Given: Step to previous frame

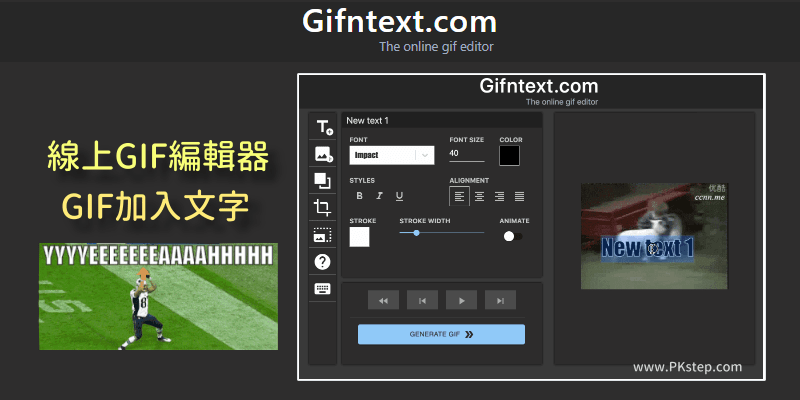Looking at the screenshot, I should (422, 300).
